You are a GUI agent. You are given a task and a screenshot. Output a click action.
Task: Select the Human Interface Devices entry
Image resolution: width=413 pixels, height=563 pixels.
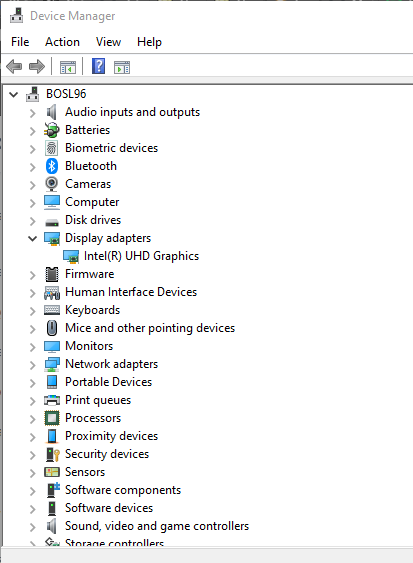coord(131,292)
